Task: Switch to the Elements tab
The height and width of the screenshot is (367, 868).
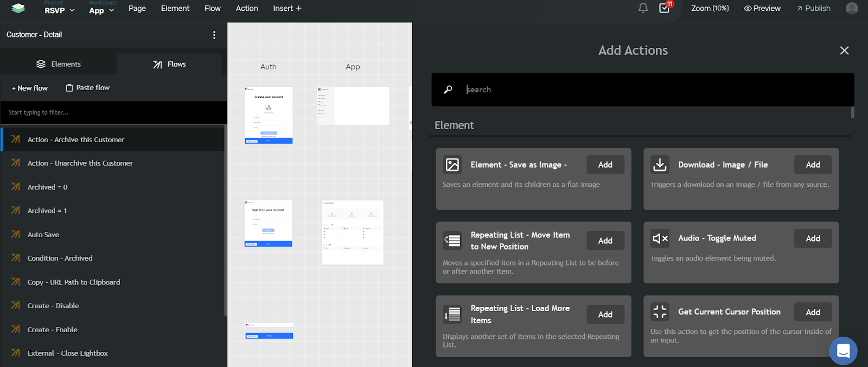Action: (59, 64)
